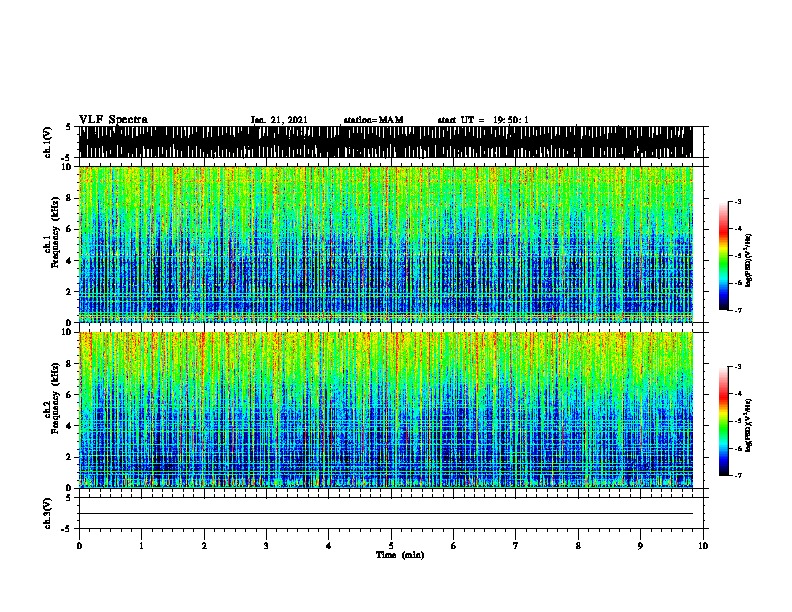Image resolution: width=792 pixels, height=612 pixels.
Task: Click the Time (min) axis label
Action: pyautogui.click(x=400, y=555)
